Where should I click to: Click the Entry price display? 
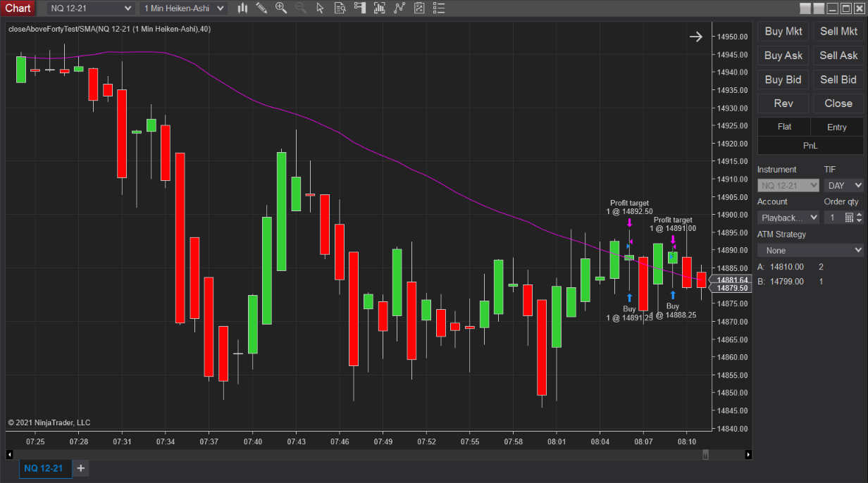[x=837, y=127]
